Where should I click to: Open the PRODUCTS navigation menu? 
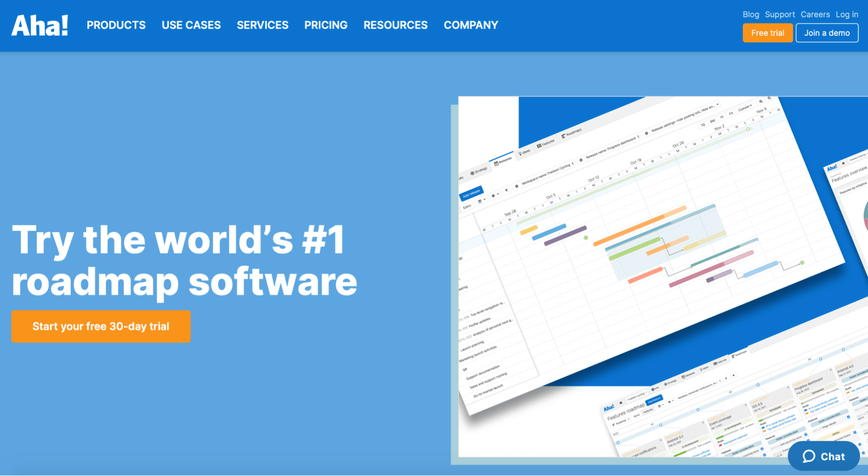116,25
